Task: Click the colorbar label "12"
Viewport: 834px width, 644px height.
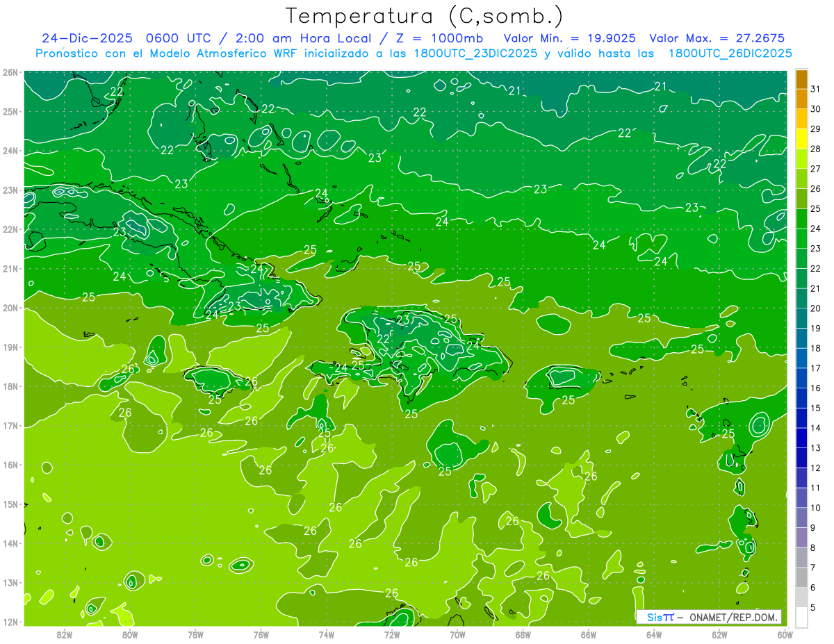Action: 815,468
